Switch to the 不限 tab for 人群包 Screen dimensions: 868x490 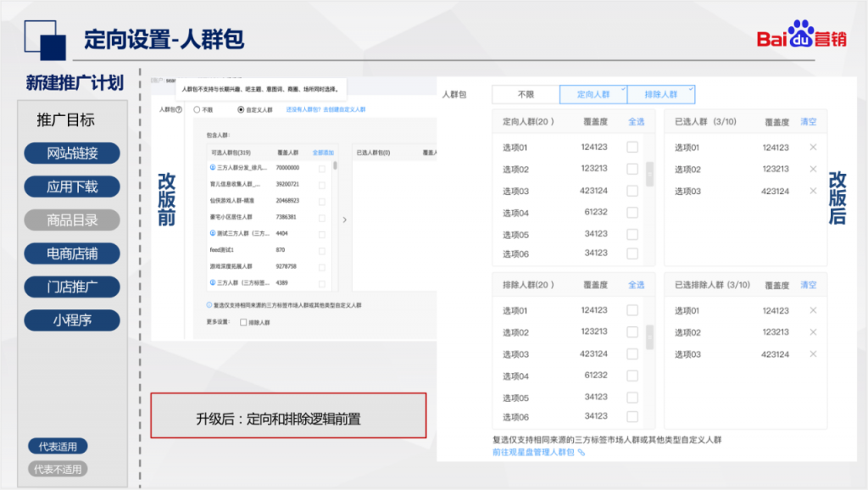(x=526, y=95)
